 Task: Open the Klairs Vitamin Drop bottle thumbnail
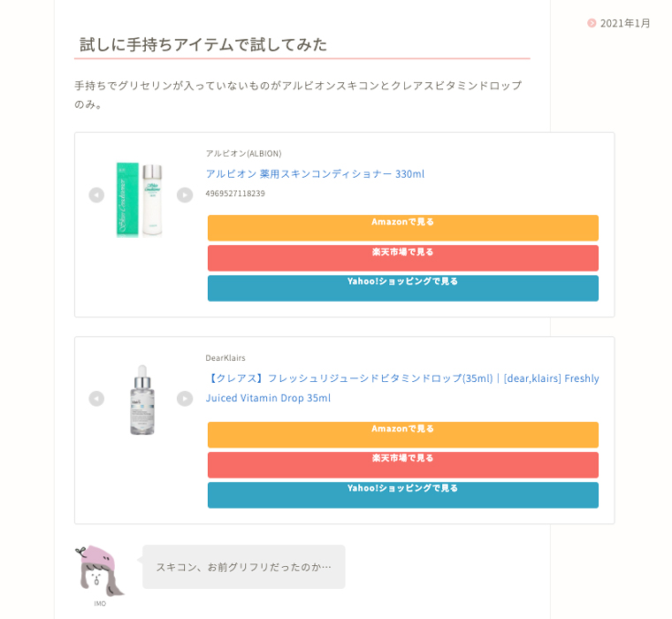coord(142,400)
